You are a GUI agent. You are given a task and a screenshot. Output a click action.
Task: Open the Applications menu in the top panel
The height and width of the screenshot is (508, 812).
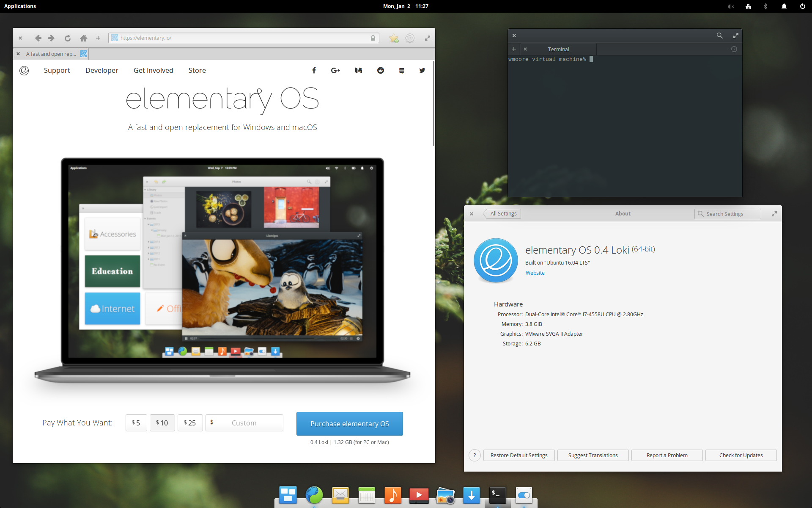point(20,6)
